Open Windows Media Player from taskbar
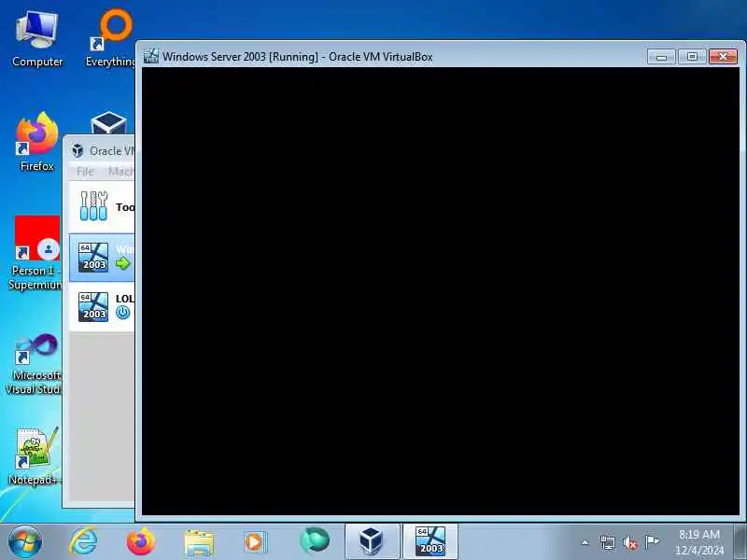 click(255, 542)
